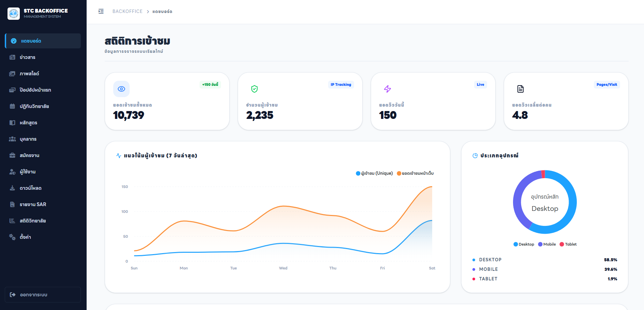This screenshot has height=310, width=644.
Task: Click the Pages/Visit badge
Action: [x=607, y=84]
